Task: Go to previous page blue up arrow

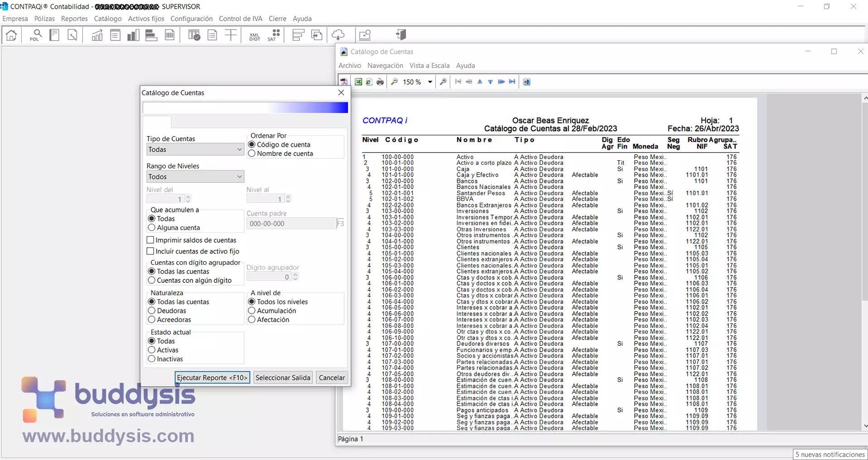Action: (480, 82)
